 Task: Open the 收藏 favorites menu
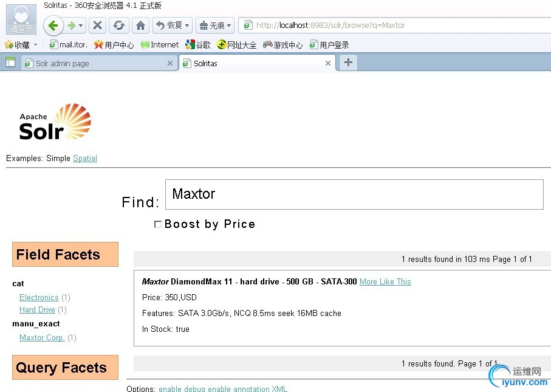[x=21, y=44]
